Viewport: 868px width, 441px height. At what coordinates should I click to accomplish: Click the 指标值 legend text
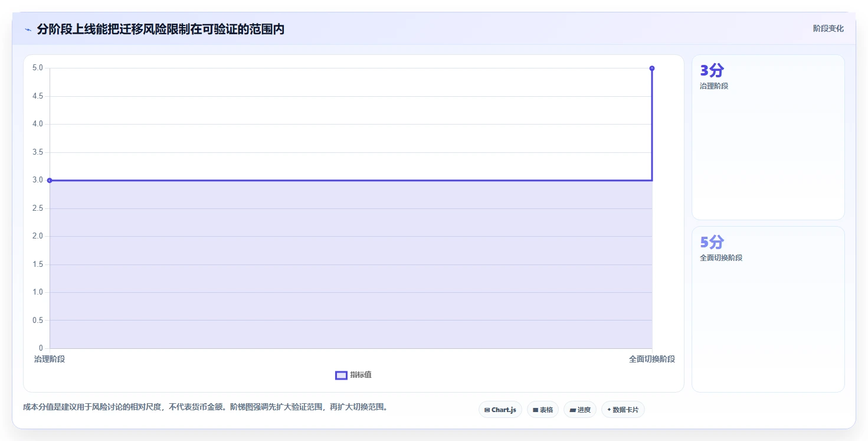(x=361, y=375)
